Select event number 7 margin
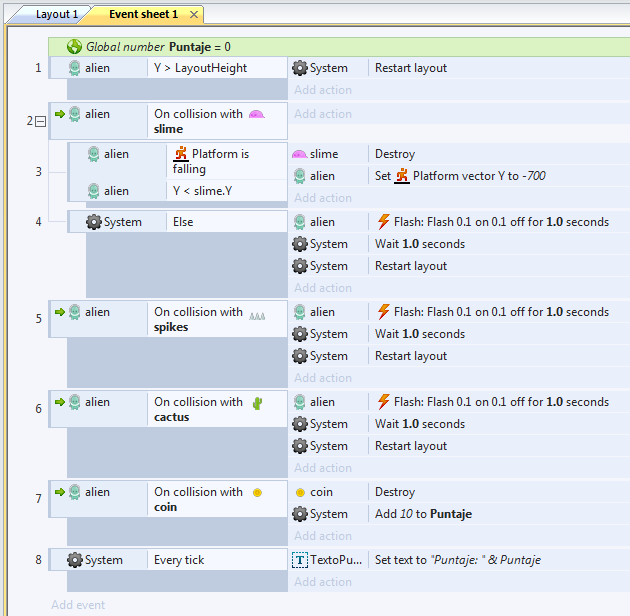This screenshot has height=616, width=630. click(38, 499)
